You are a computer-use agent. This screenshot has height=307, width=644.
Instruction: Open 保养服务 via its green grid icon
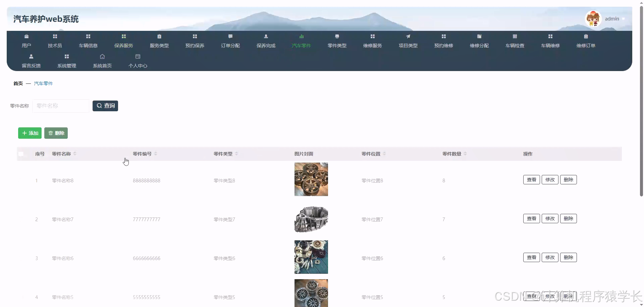click(124, 36)
